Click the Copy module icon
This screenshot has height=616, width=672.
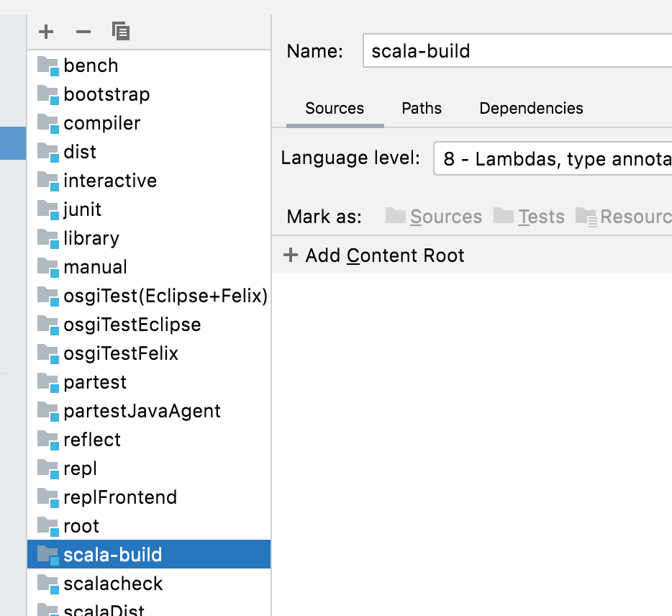pyautogui.click(x=121, y=31)
